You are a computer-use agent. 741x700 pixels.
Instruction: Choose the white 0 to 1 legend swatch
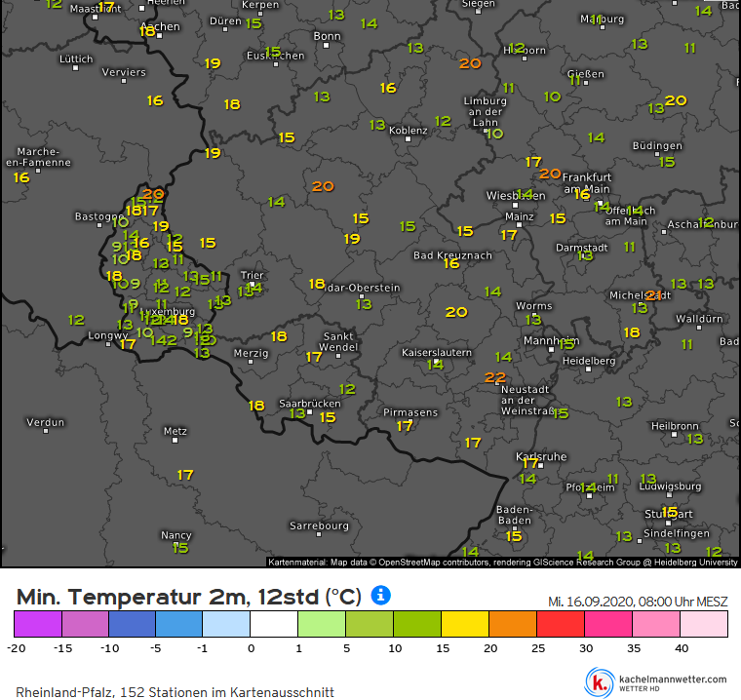274,624
